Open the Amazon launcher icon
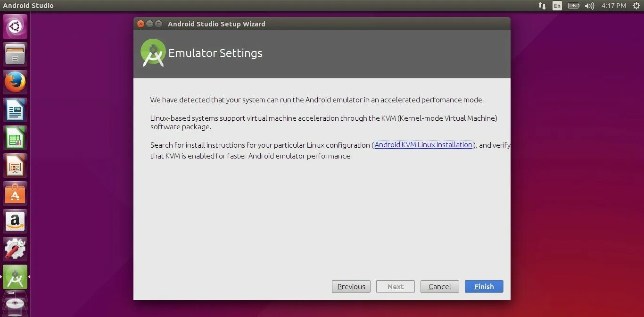Screen dimensions: 644x317 click(15, 221)
